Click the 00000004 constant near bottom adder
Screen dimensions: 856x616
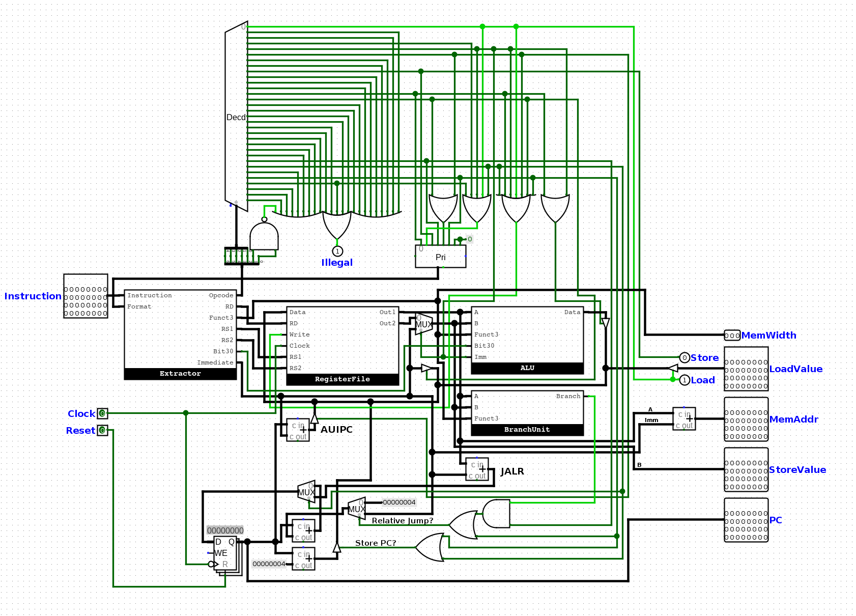[269, 564]
